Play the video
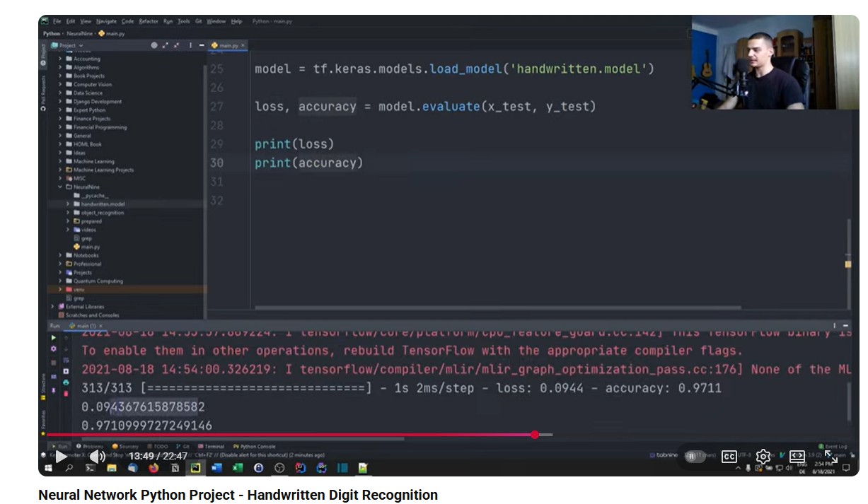This screenshot has height=504, width=868. (x=62, y=457)
